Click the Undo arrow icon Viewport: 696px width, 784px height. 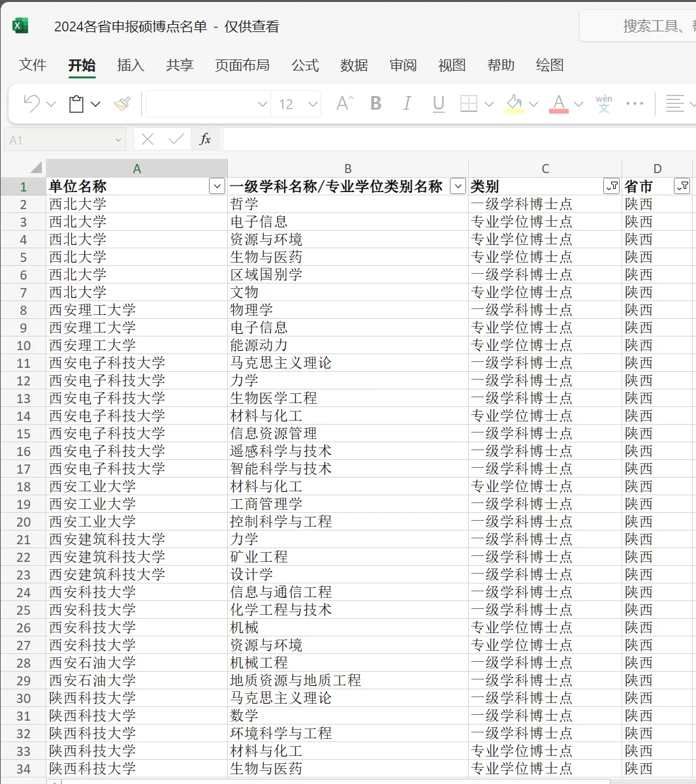pyautogui.click(x=31, y=103)
